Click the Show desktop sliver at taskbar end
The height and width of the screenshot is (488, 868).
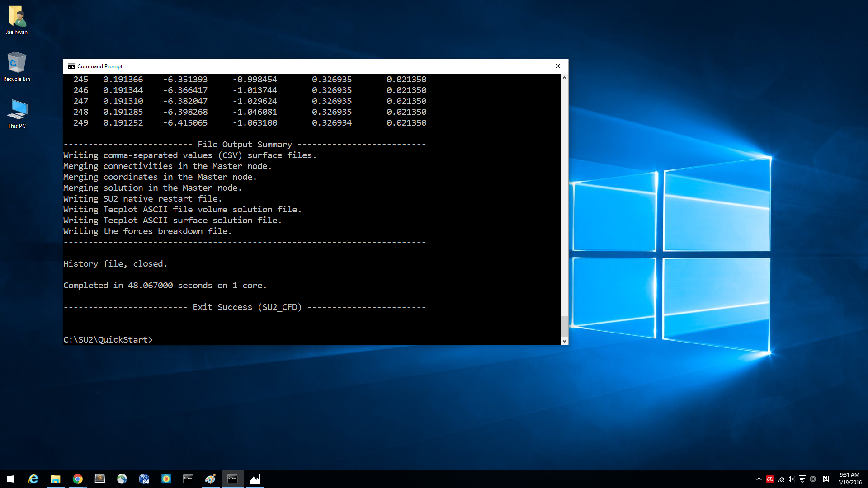tap(866, 479)
